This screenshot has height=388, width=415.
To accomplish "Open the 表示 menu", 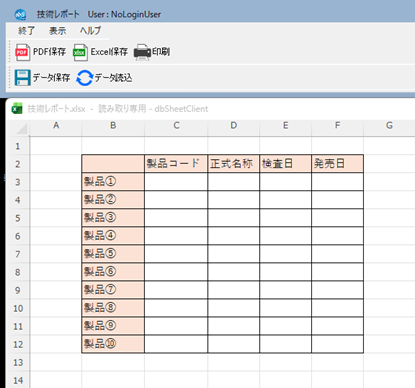I will click(x=58, y=31).
